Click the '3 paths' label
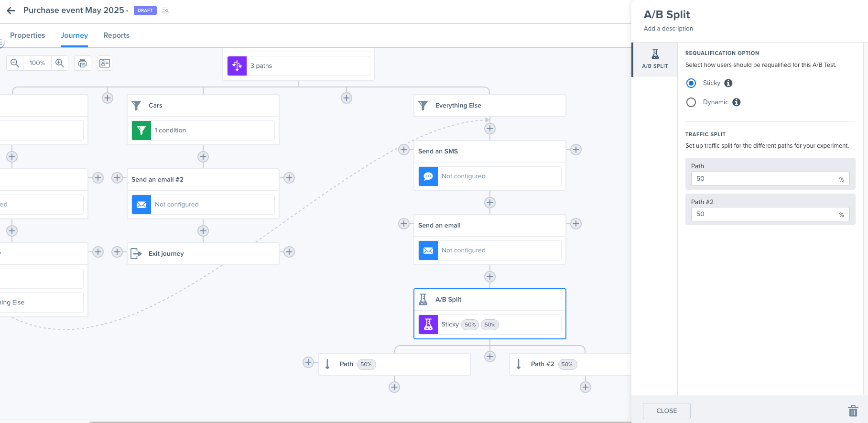Image resolution: width=868 pixels, height=423 pixels. [261, 66]
